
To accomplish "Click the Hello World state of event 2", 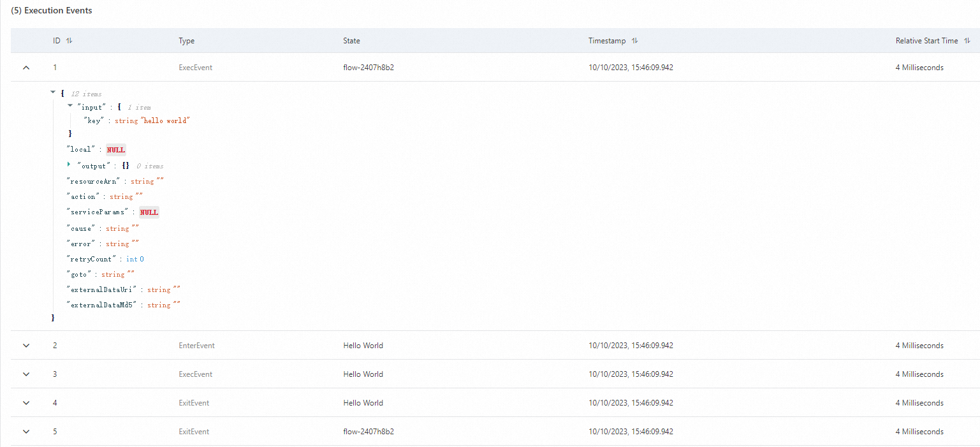I will 363,345.
